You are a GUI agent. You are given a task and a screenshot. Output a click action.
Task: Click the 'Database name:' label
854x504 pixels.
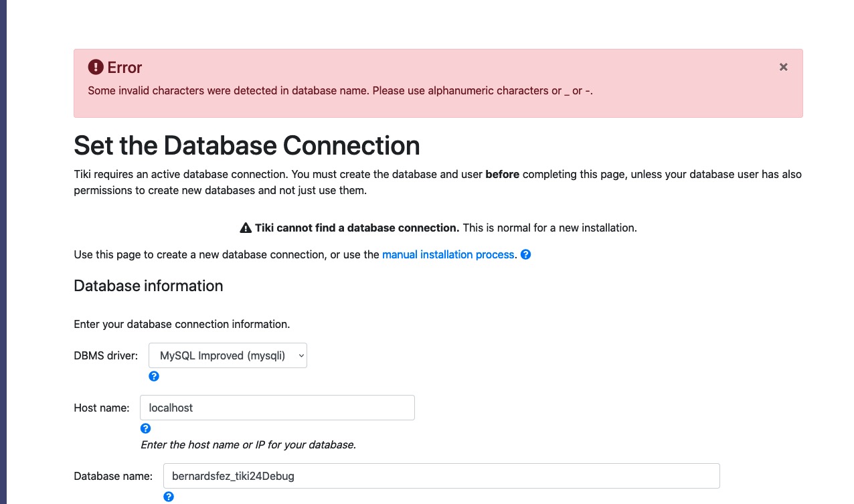113,476
